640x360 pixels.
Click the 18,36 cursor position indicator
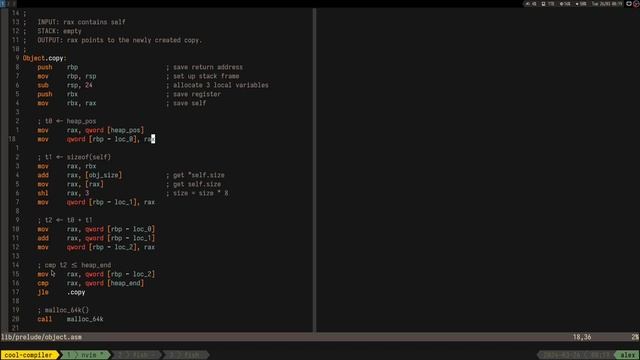coord(582,337)
